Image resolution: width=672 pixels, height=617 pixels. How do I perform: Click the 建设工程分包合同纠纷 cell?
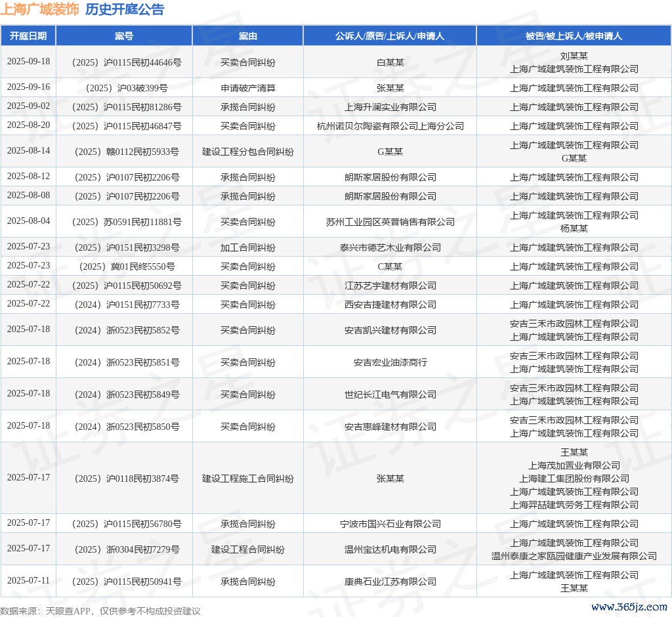(x=247, y=152)
